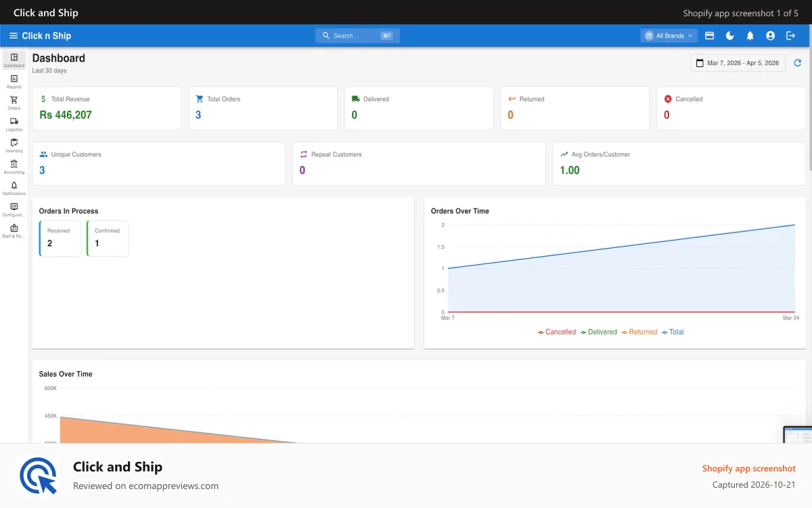Toggle the Returned series in chart legend

point(639,332)
